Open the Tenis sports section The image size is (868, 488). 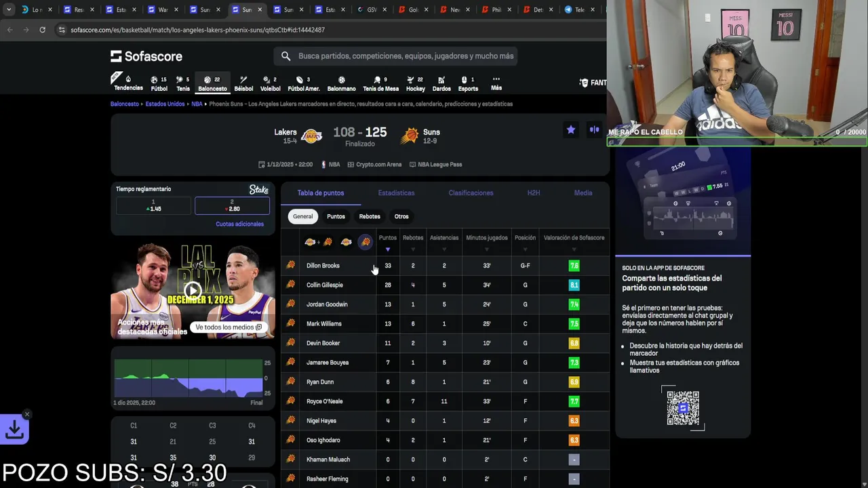[x=183, y=83]
